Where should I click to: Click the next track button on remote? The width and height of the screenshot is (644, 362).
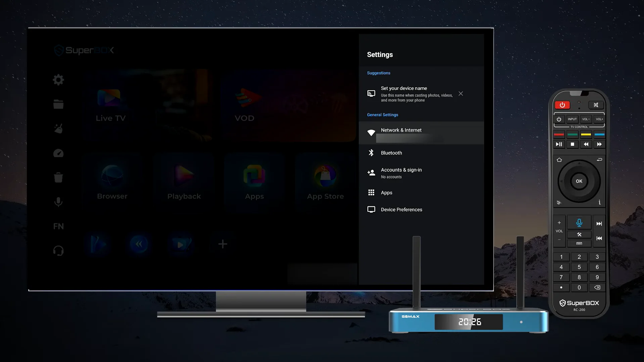tap(599, 224)
